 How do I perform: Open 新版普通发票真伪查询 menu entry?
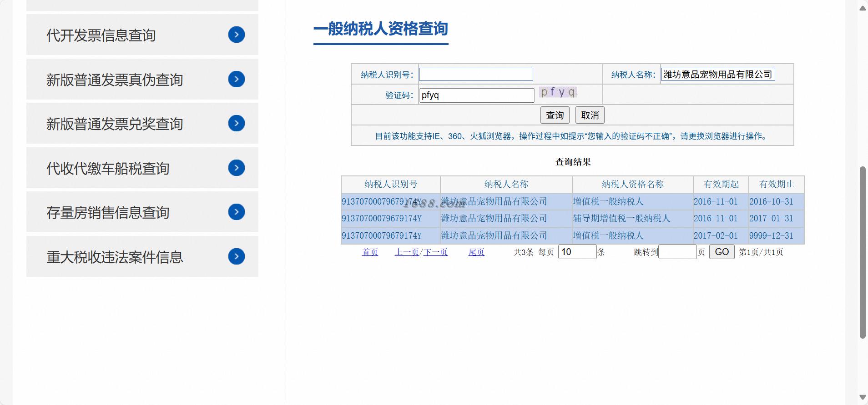pos(142,79)
